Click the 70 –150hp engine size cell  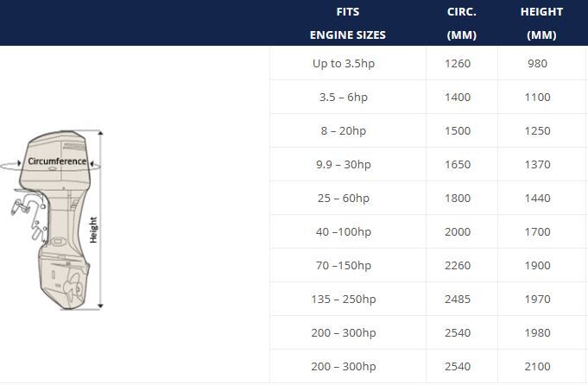coord(344,265)
